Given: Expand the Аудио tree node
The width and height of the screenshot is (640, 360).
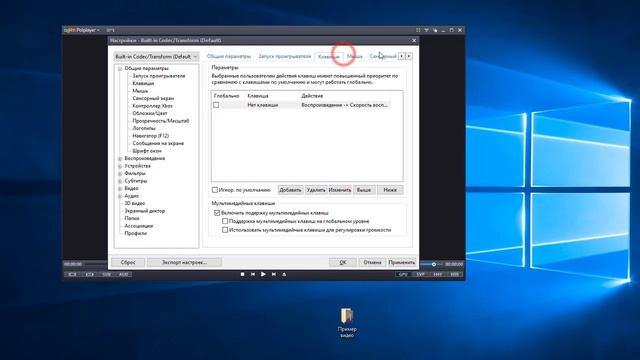Looking at the screenshot, I should pos(120,196).
